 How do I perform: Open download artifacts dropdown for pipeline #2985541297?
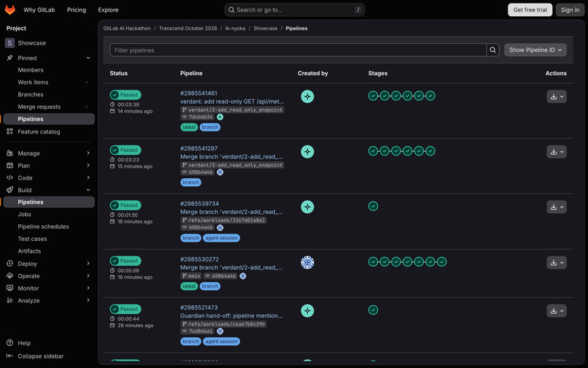[x=557, y=152]
